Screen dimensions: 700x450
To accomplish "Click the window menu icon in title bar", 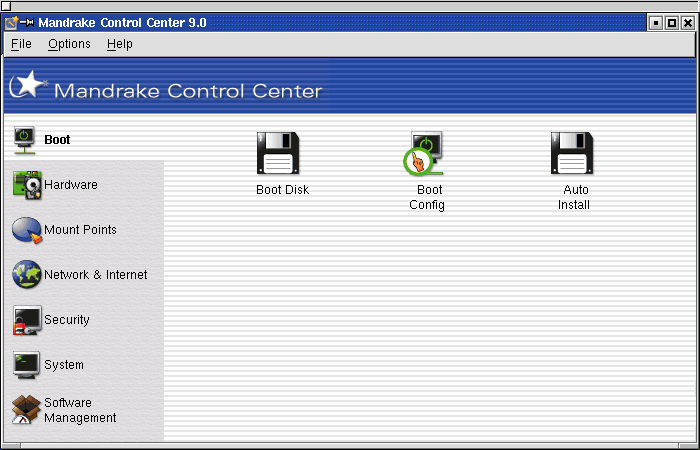I will point(11,22).
